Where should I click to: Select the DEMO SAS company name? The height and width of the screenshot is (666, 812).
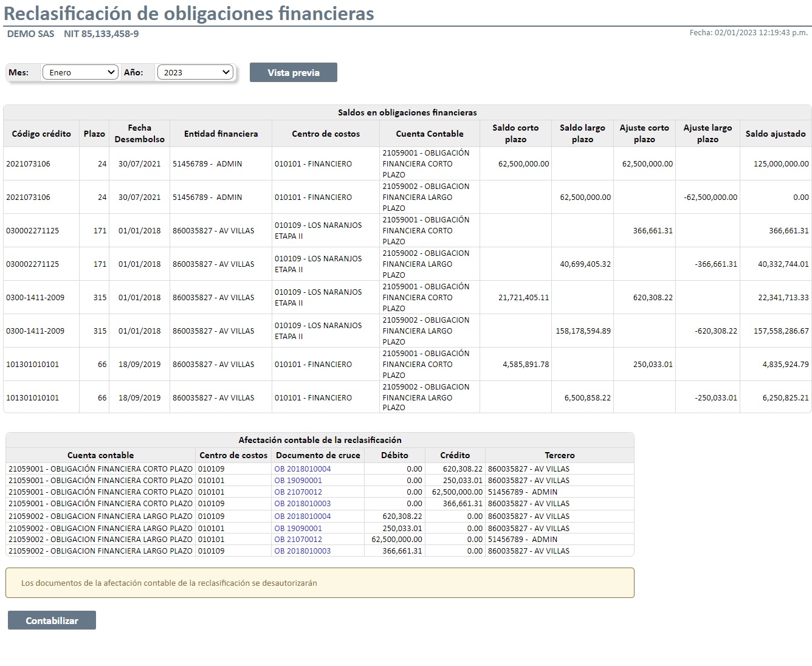[30, 34]
